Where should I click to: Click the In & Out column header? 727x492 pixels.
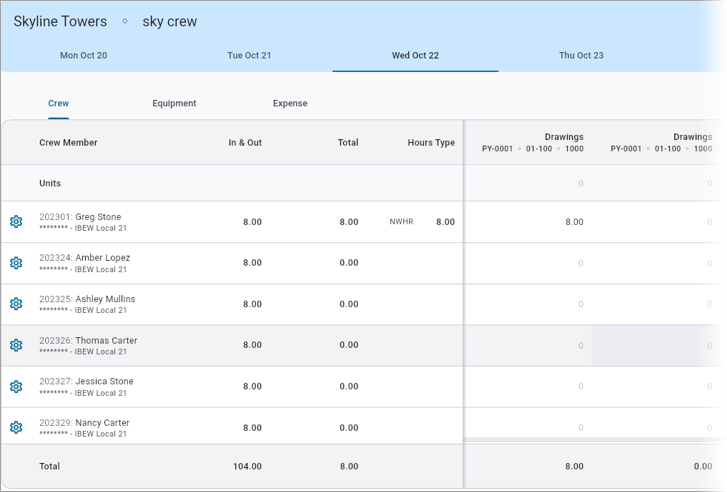click(245, 142)
